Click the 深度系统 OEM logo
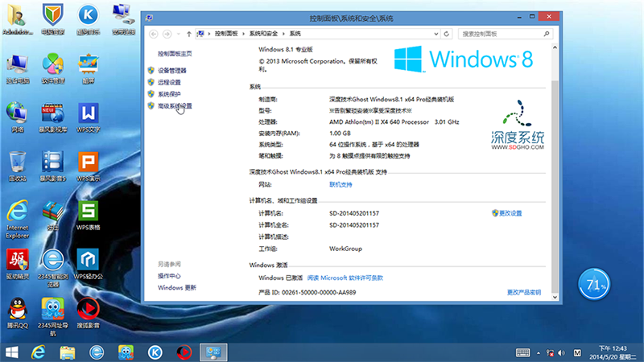The image size is (644, 362). pyautogui.click(x=517, y=125)
